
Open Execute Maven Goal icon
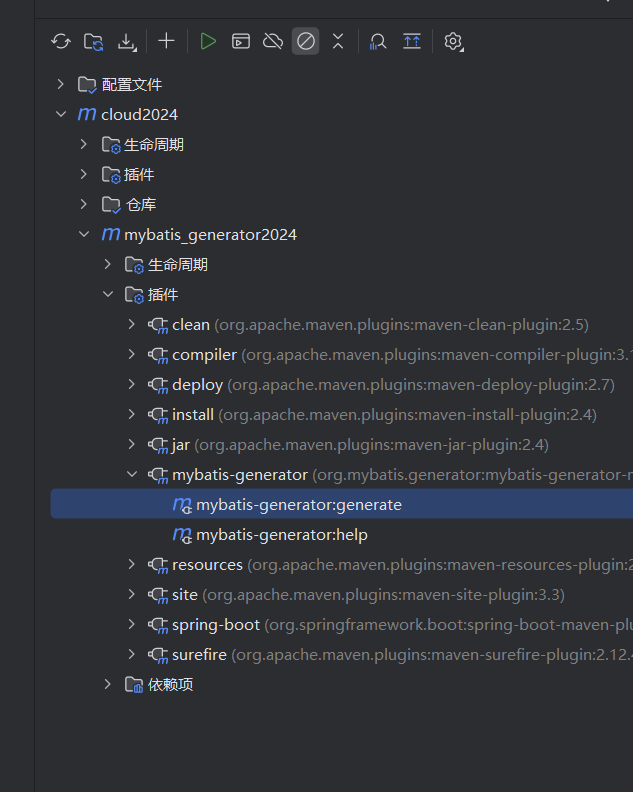240,41
